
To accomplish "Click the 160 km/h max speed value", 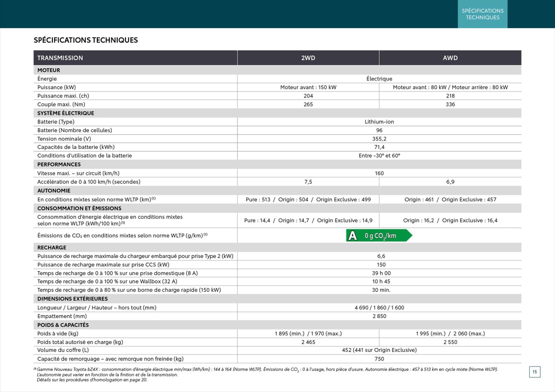I will tap(379, 173).
